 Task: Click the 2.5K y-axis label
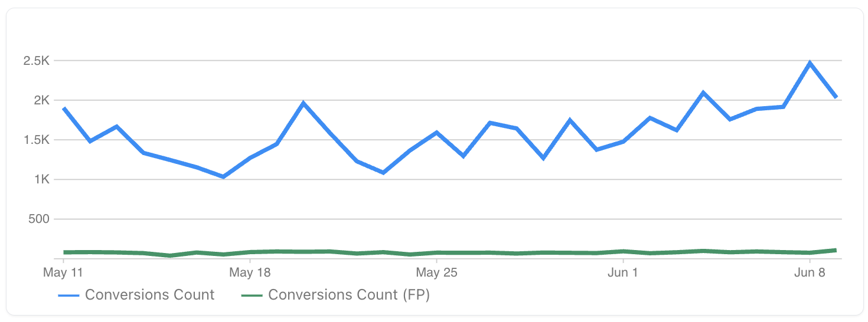37,61
